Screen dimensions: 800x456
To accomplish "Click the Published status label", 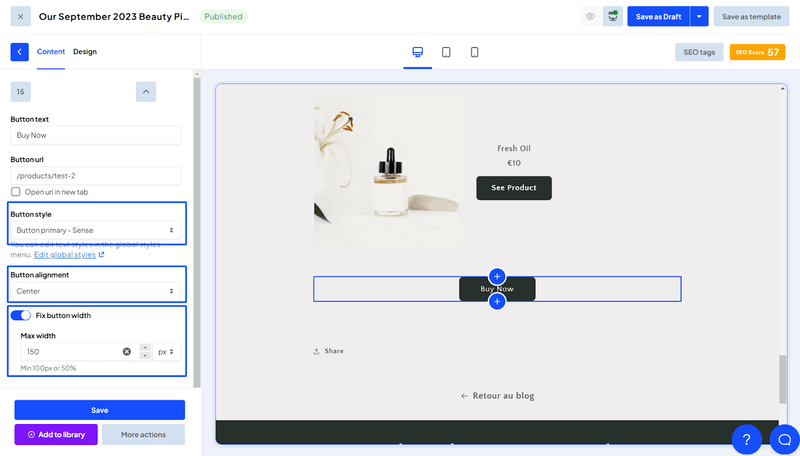I will point(223,16).
